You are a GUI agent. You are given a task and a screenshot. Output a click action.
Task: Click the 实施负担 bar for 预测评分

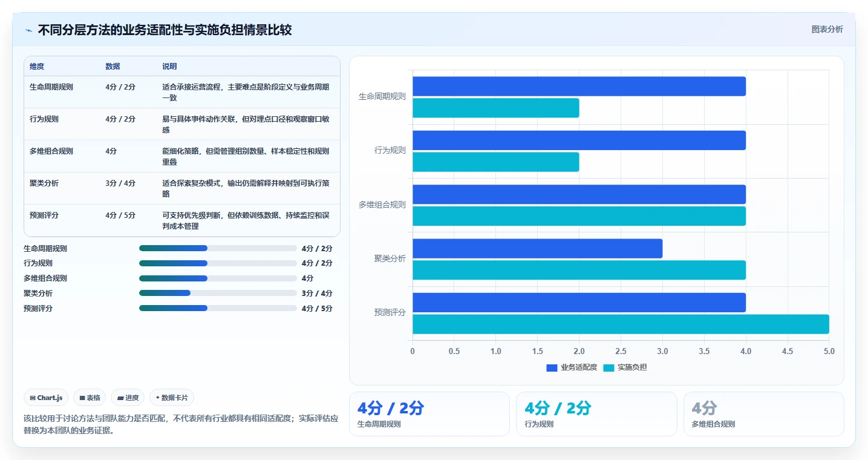(621, 324)
